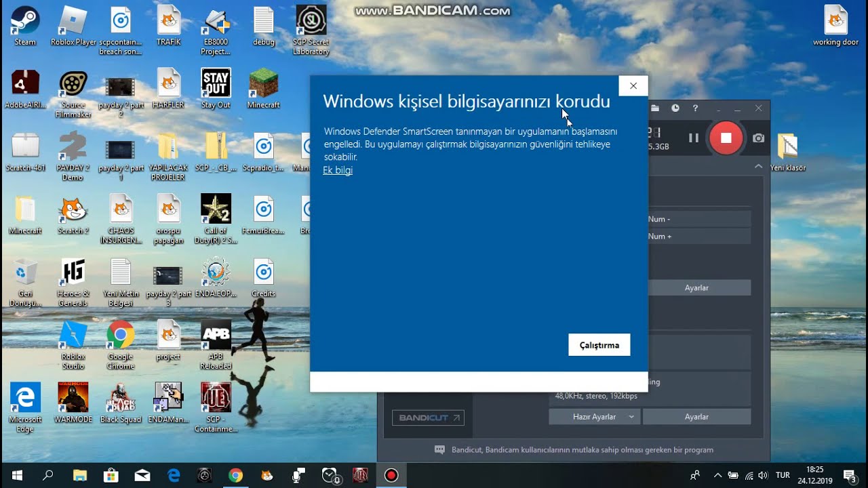
Task: Close the SmartScreen warning dialog
Action: (633, 86)
